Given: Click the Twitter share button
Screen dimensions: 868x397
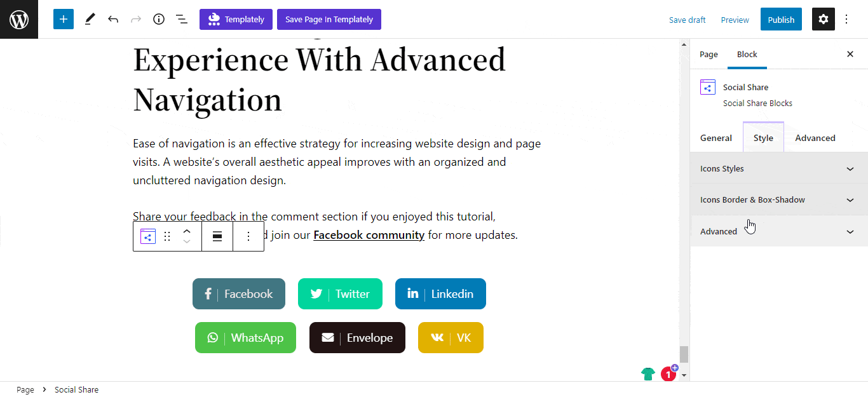Looking at the screenshot, I should coord(340,294).
